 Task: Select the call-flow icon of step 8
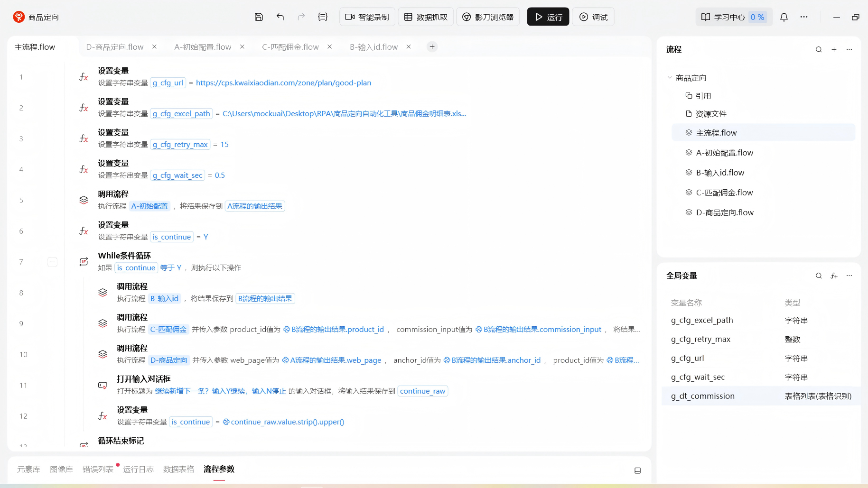[103, 293]
